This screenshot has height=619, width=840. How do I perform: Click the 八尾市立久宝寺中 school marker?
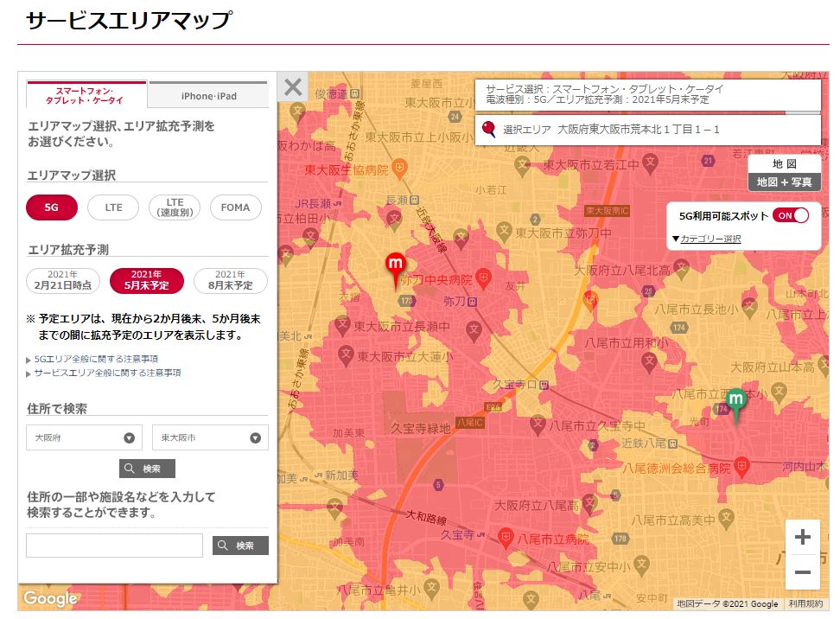(x=538, y=424)
